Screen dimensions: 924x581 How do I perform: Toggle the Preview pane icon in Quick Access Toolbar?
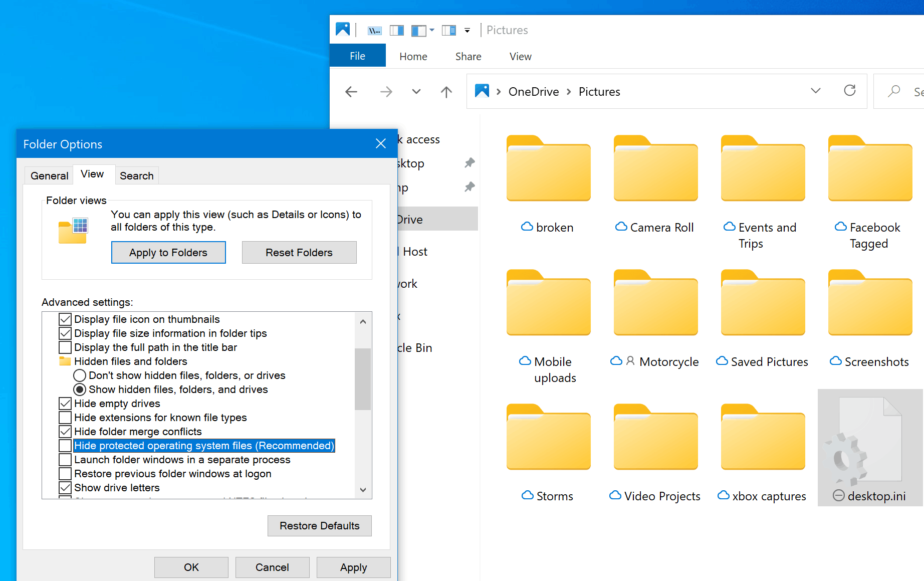pos(396,30)
